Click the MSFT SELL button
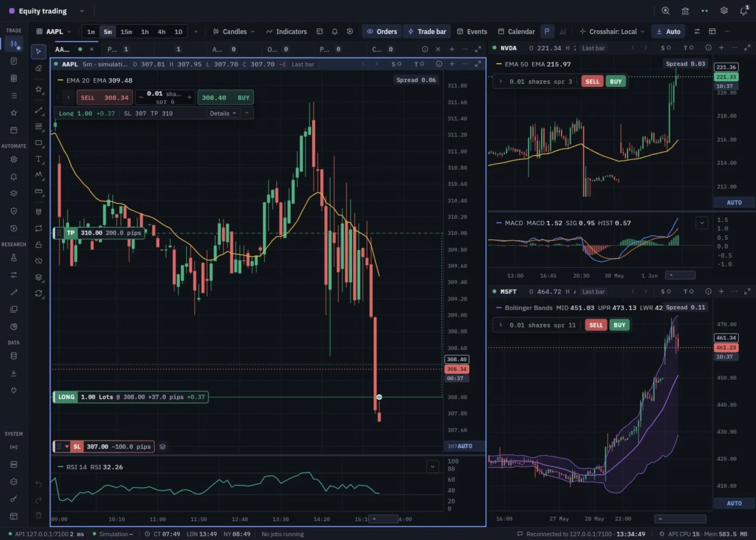This screenshot has width=756, height=540. point(596,325)
